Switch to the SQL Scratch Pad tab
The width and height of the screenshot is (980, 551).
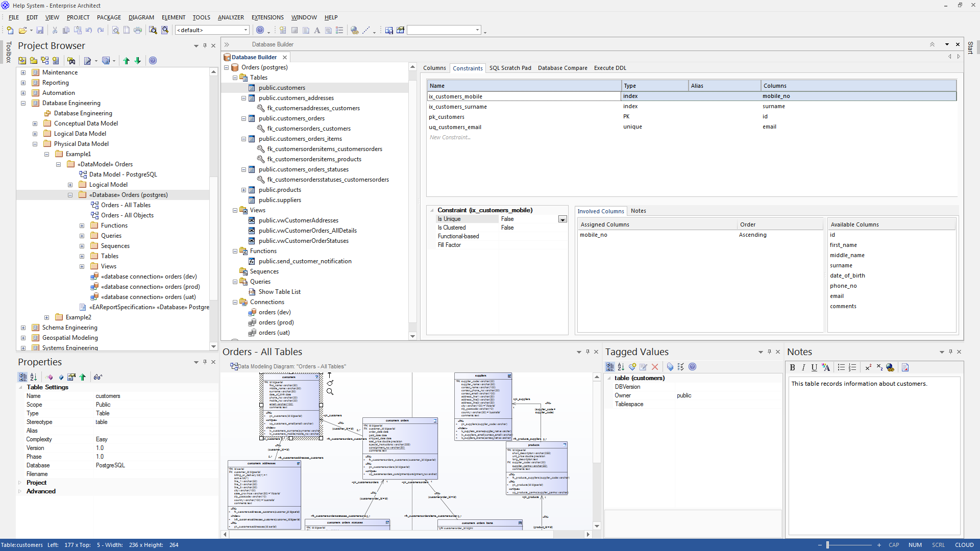(510, 68)
